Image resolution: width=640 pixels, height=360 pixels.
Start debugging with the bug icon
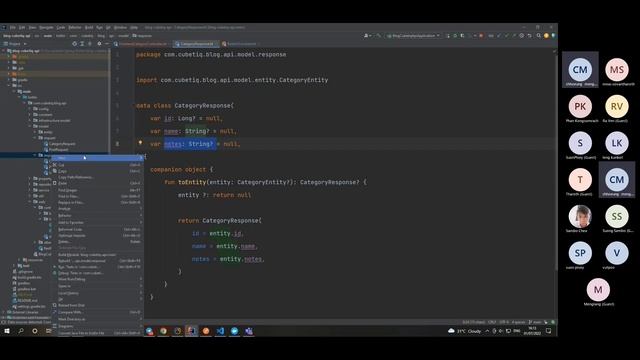[455, 36]
